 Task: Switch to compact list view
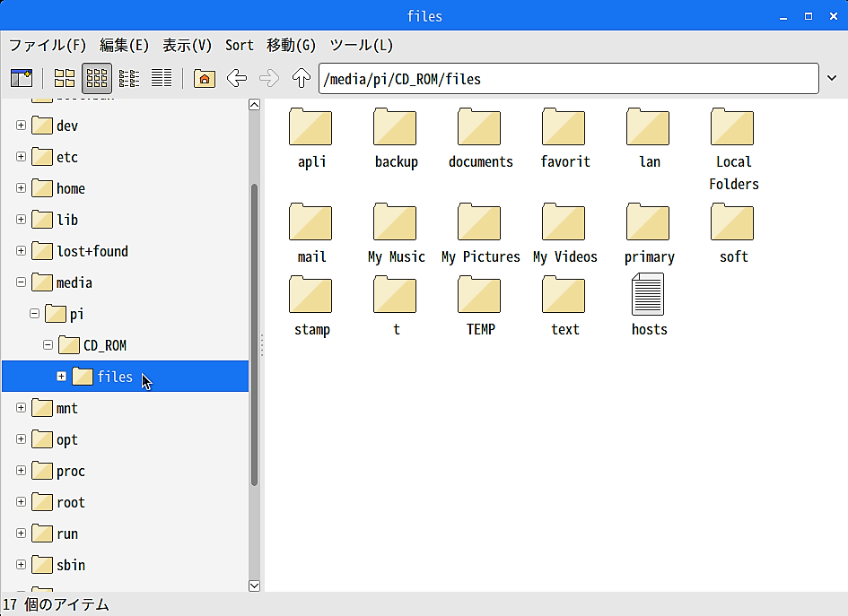coord(129,78)
